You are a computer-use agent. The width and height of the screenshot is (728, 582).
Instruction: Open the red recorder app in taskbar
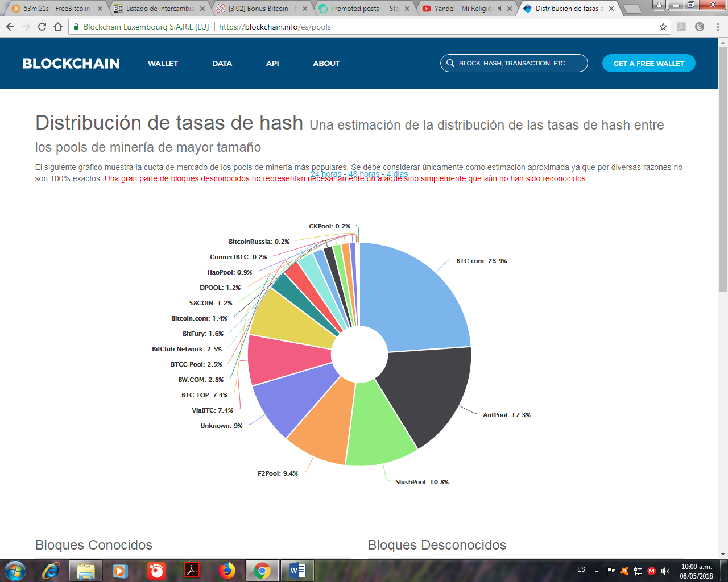click(x=156, y=570)
